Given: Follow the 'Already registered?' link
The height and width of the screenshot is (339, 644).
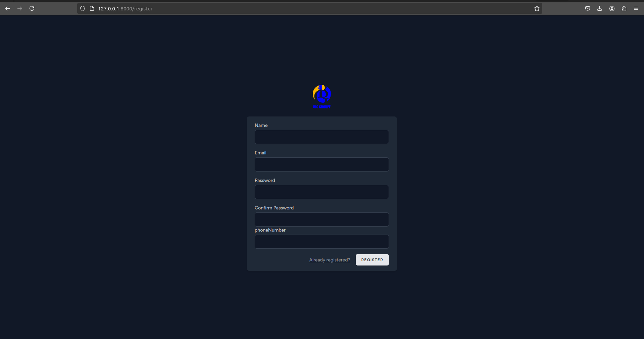Looking at the screenshot, I should (x=330, y=260).
